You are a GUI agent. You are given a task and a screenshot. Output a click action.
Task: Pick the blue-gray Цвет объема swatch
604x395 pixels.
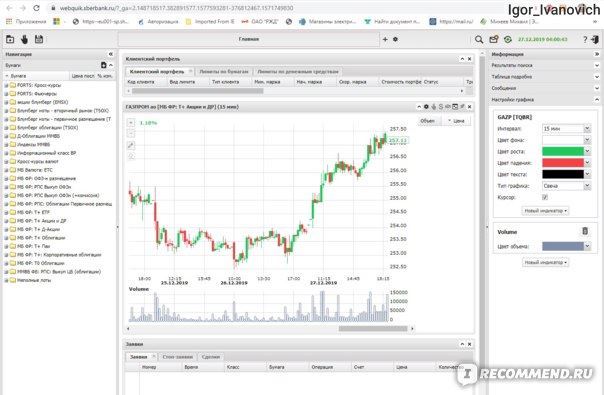pos(563,246)
